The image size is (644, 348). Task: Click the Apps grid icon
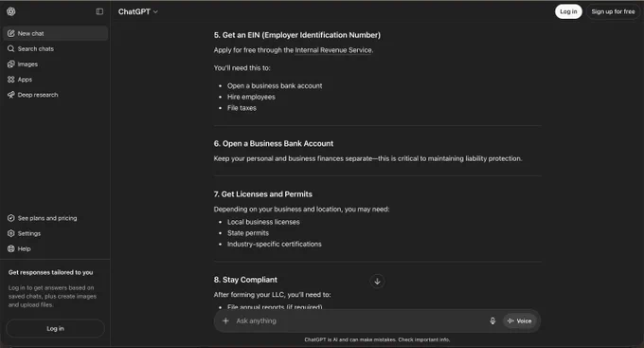11,80
